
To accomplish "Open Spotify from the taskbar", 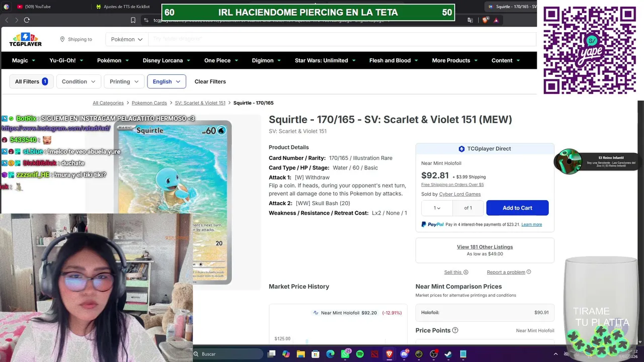I will (360, 354).
